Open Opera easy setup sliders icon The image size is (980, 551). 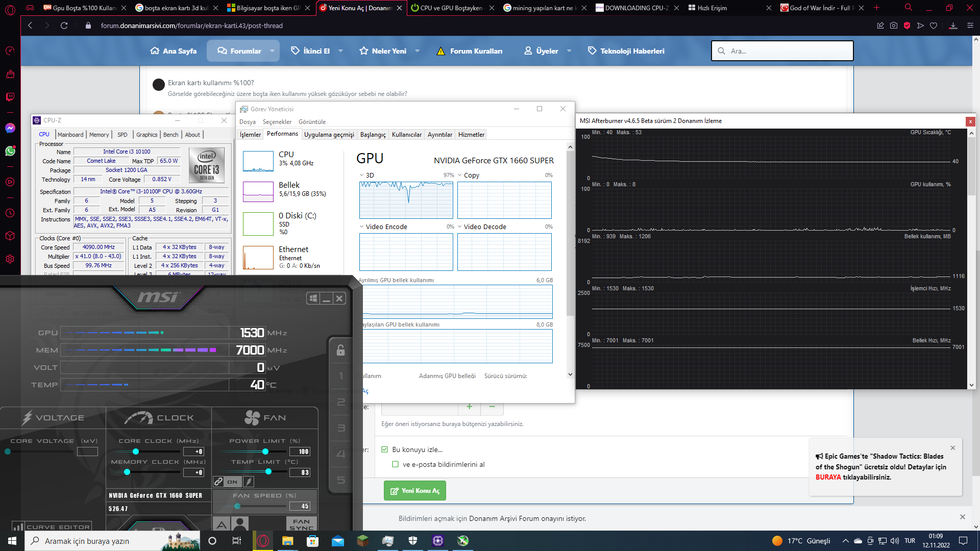[970, 26]
